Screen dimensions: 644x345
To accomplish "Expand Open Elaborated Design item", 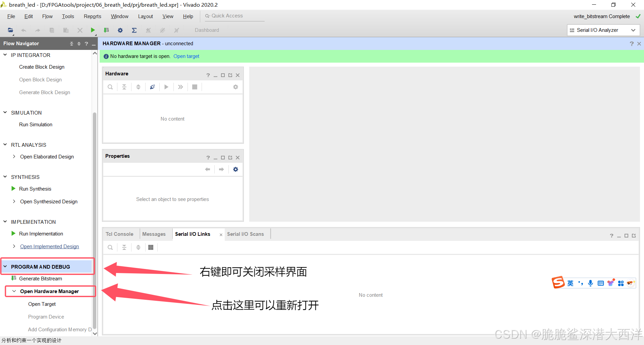I will 14,156.
